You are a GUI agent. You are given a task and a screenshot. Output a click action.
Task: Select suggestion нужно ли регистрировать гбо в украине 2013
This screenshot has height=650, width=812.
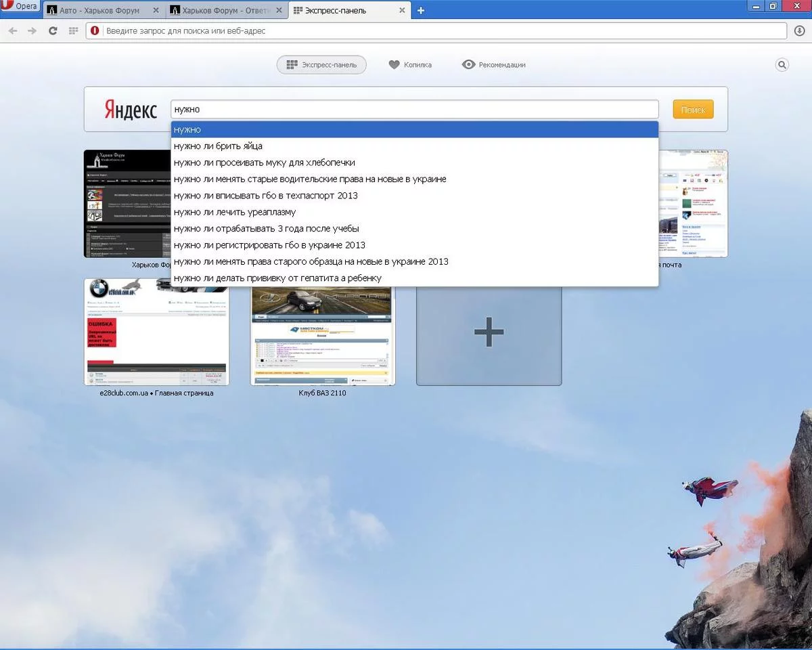pyautogui.click(x=415, y=245)
